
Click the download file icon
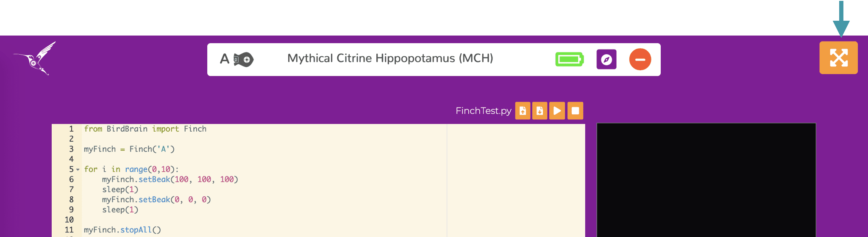point(540,111)
